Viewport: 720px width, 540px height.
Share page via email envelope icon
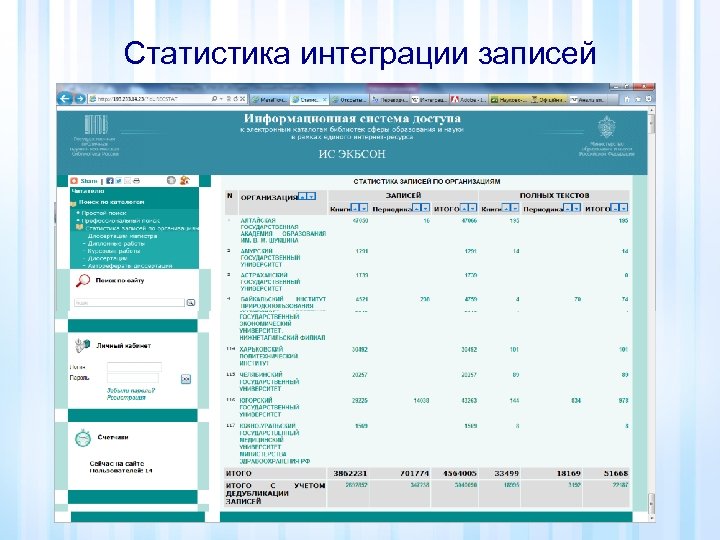(x=127, y=181)
